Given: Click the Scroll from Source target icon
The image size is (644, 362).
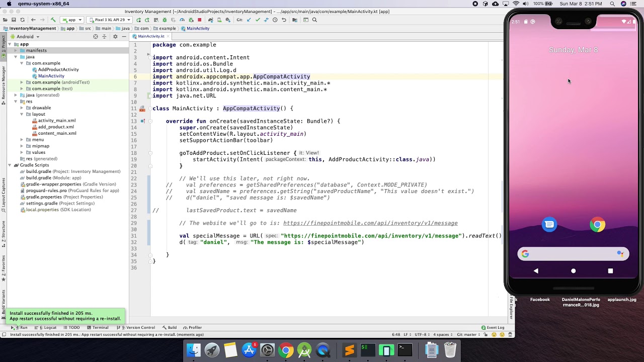Looking at the screenshot, I should tap(96, 37).
